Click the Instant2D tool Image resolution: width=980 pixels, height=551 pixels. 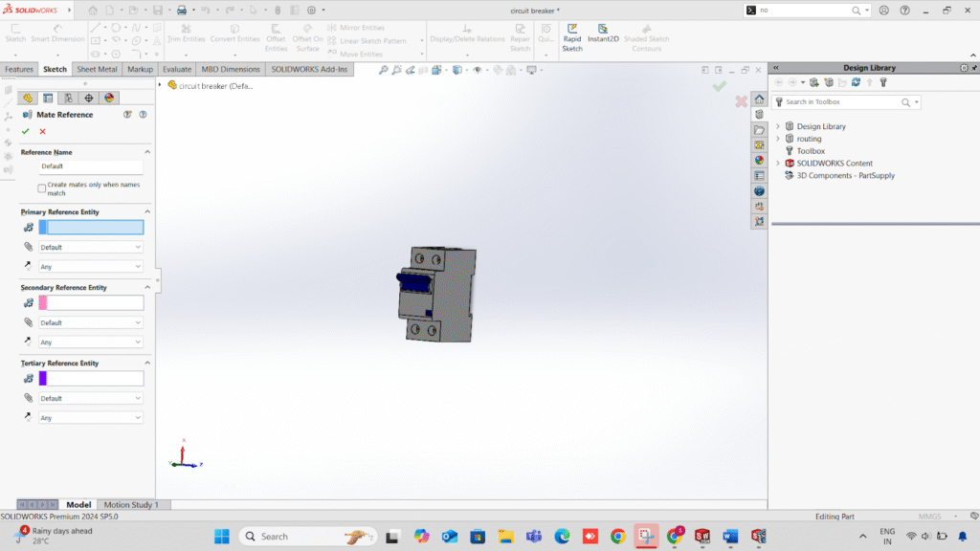coord(602,38)
